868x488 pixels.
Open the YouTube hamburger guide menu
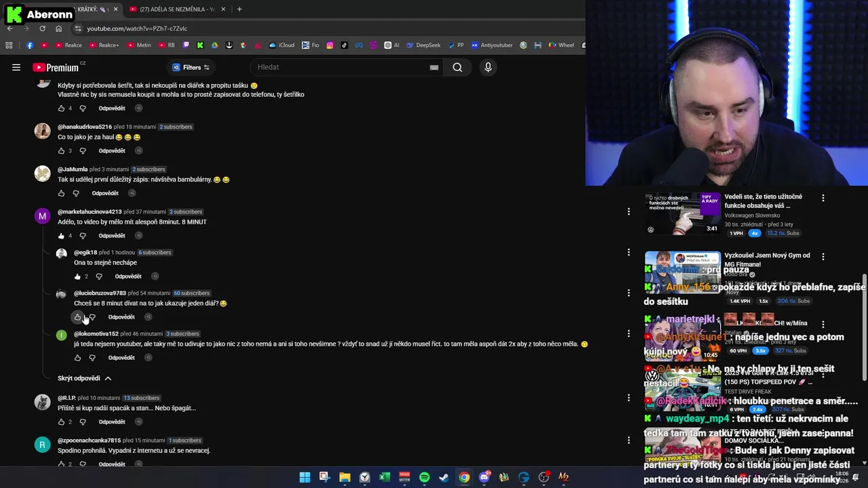click(16, 67)
